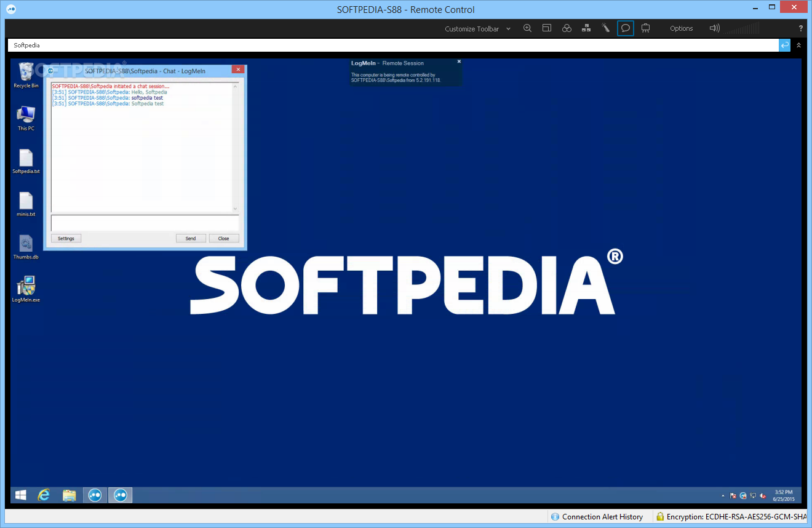Open the Recycle Bin on remote desktop
The width and height of the screenshot is (812, 528).
(26, 75)
